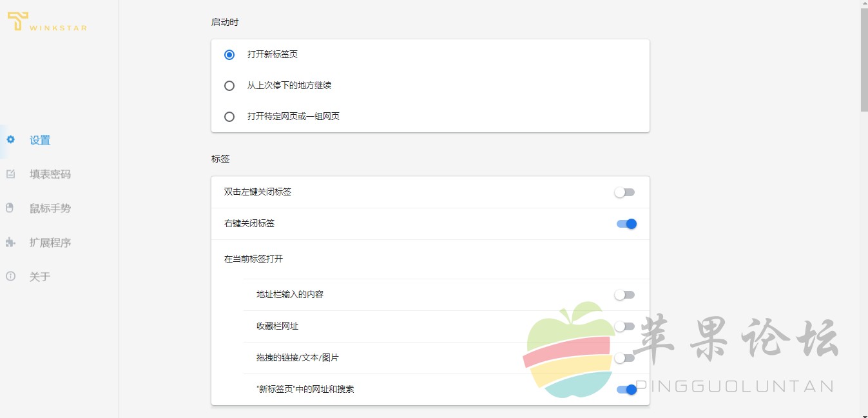Enable 双击左键关闭标签 toggle
Image resolution: width=868 pixels, height=418 pixels.
point(624,192)
